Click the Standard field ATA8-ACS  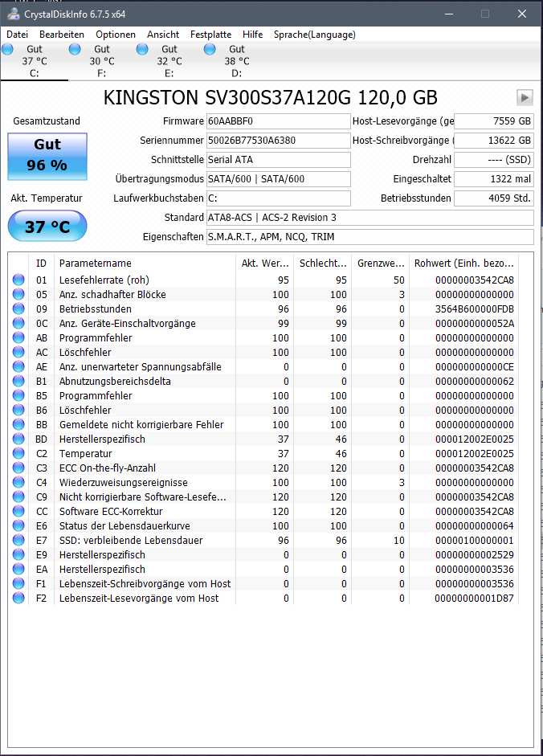(369, 218)
